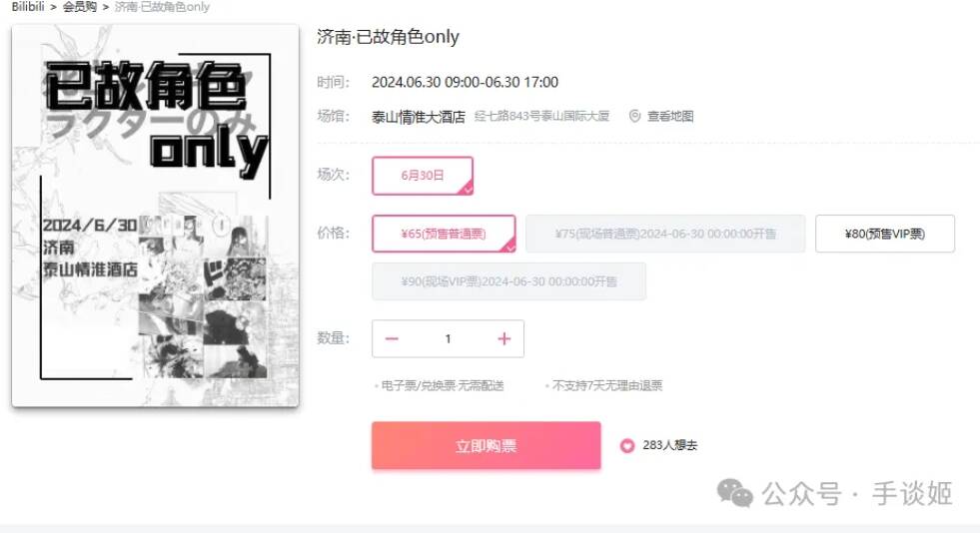Click the pink heart want-to-go icon
Image resolution: width=980 pixels, height=533 pixels.
(x=627, y=445)
